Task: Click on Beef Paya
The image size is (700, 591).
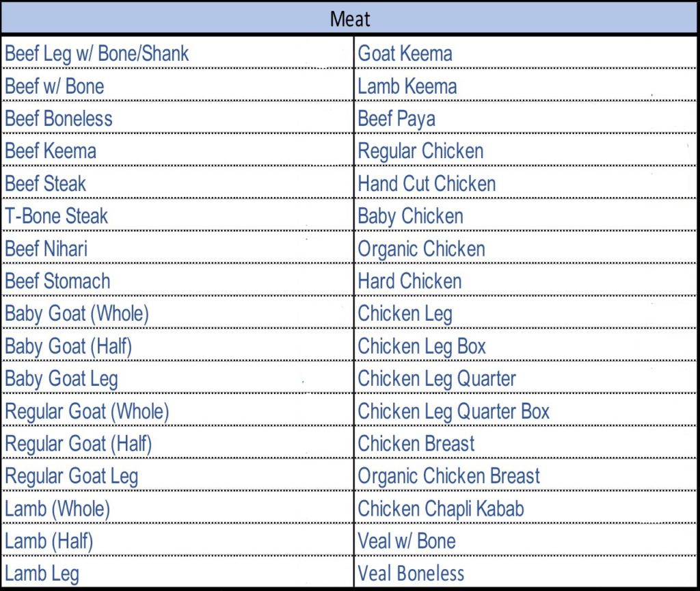Action: click(396, 119)
